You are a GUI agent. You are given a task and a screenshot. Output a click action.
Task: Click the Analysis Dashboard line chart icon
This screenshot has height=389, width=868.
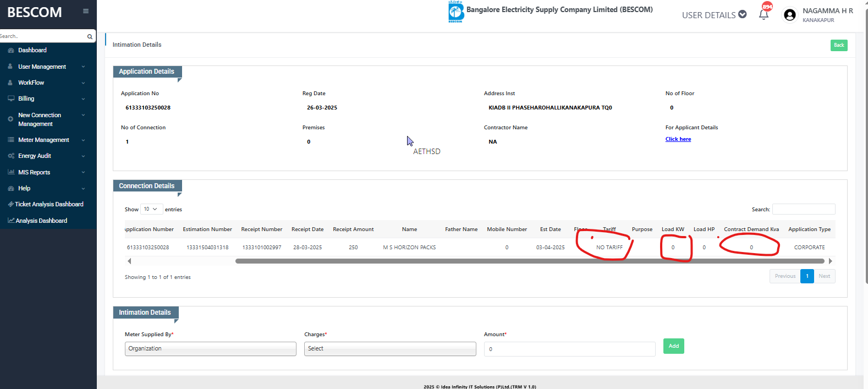[11, 221]
